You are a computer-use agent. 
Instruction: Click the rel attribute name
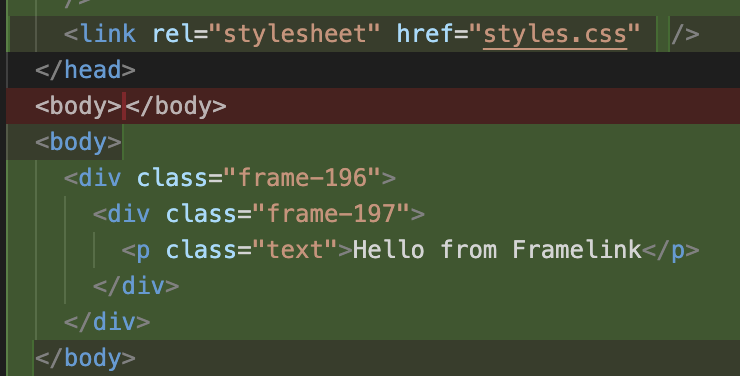coord(174,33)
